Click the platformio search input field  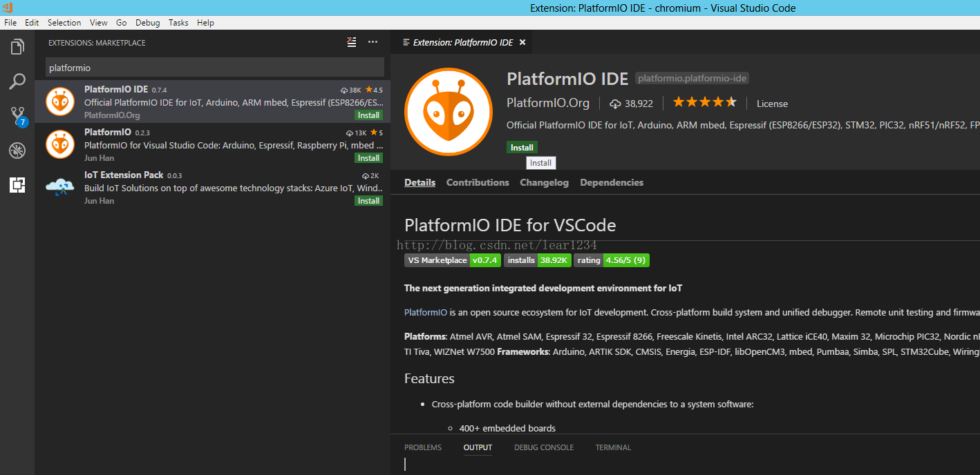click(215, 68)
